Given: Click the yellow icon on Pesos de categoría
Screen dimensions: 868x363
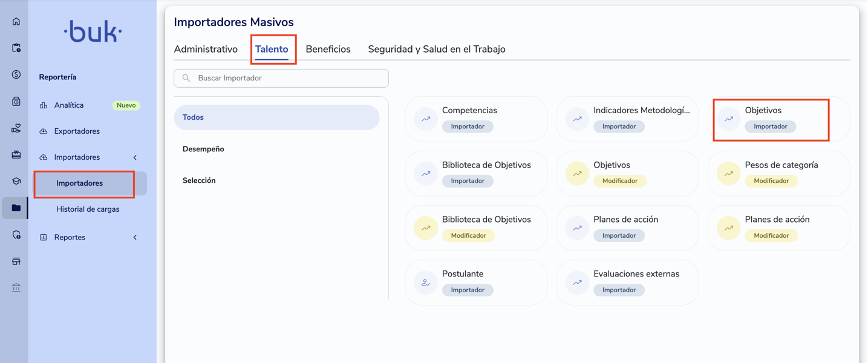Looking at the screenshot, I should pos(729,174).
